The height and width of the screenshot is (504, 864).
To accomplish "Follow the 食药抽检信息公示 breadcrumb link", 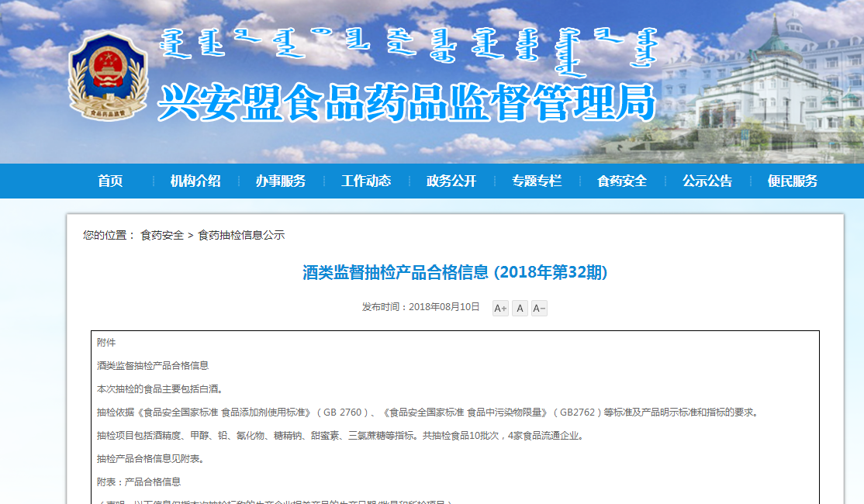I will coord(241,235).
